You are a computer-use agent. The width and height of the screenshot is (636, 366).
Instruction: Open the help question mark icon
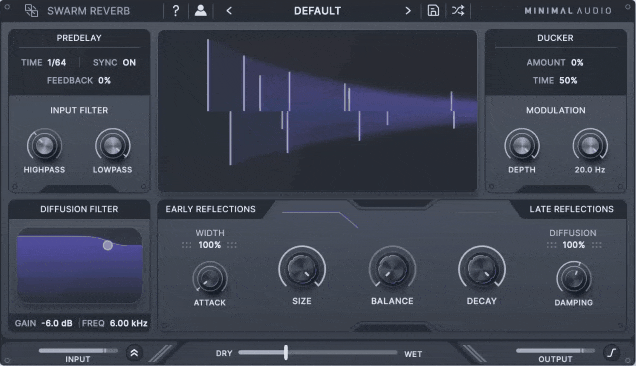click(176, 11)
